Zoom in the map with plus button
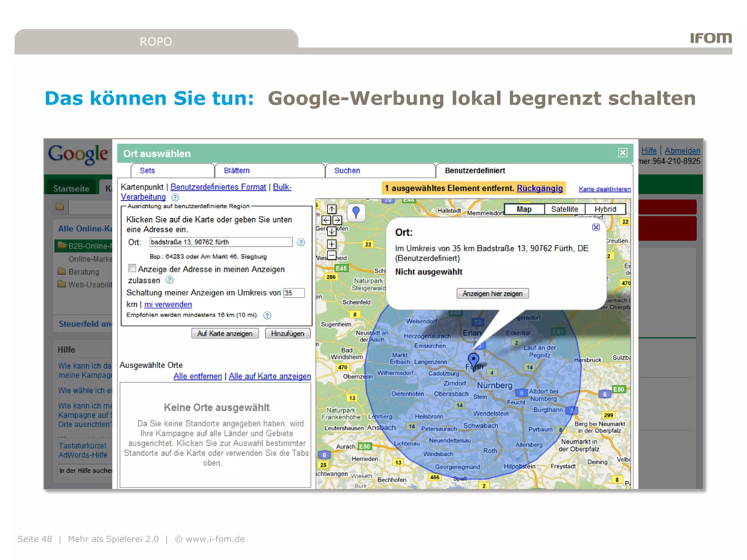 tap(332, 244)
